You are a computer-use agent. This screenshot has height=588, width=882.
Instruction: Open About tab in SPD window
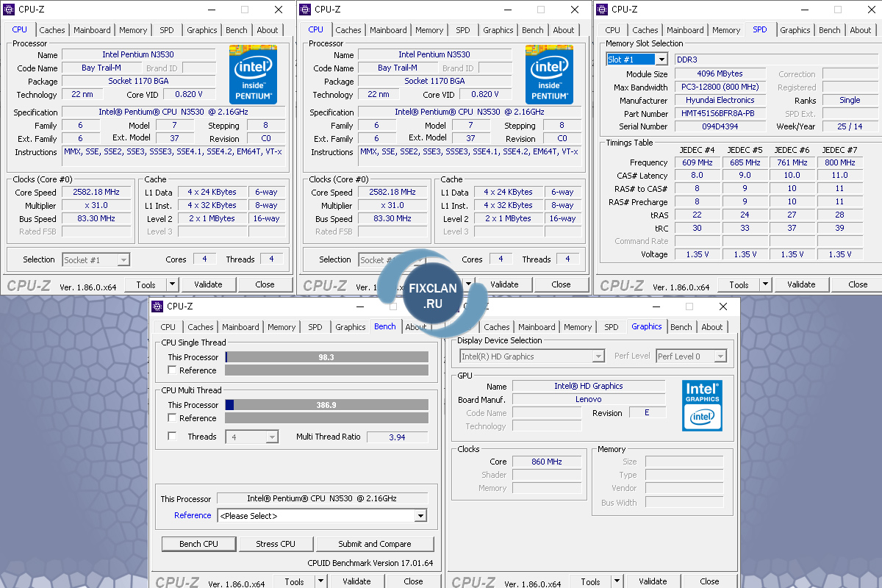pyautogui.click(x=861, y=30)
